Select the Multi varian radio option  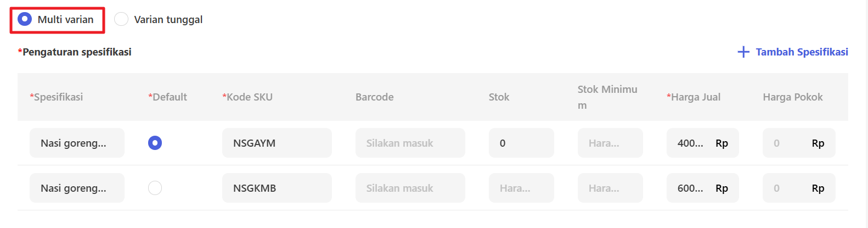tap(25, 19)
